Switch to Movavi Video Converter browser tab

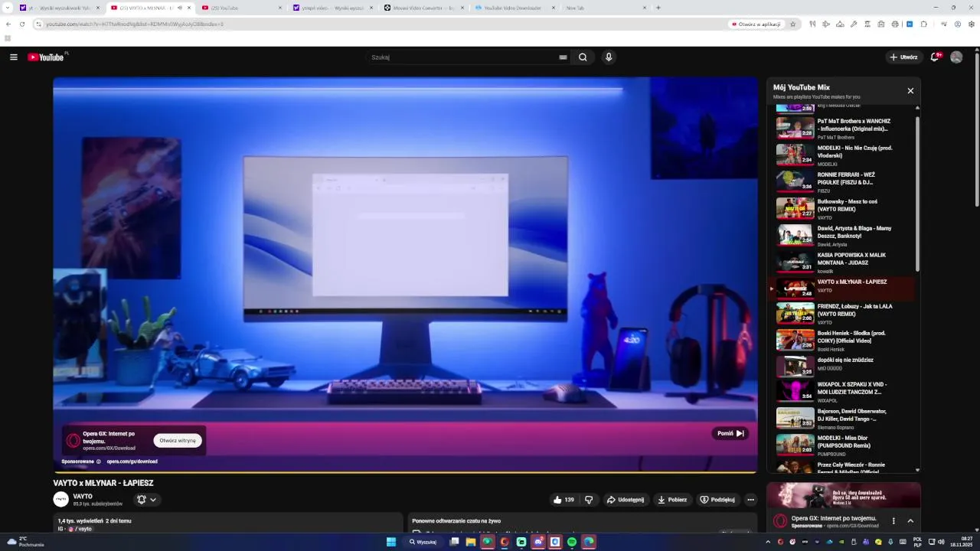pos(425,8)
